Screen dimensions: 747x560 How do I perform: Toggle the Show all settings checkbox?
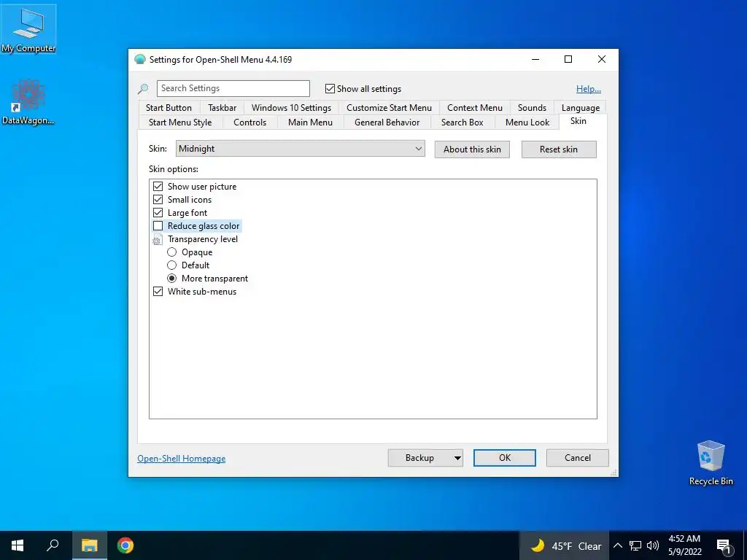330,88
